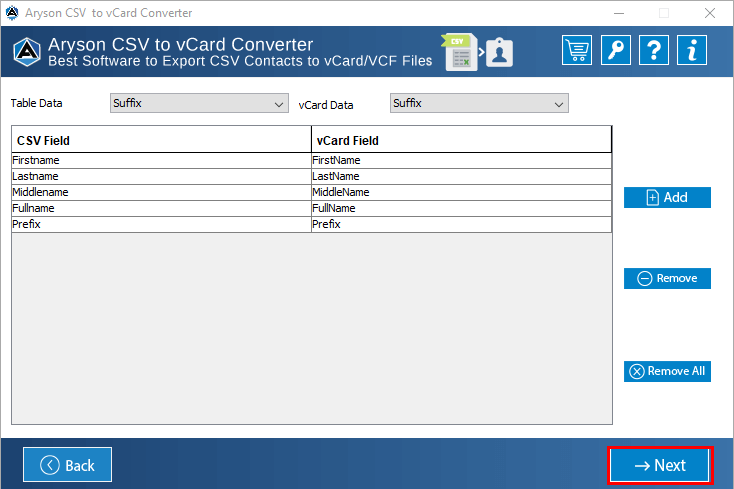This screenshot has width=734, height=489.
Task: Click the key activation icon
Action: point(616,50)
